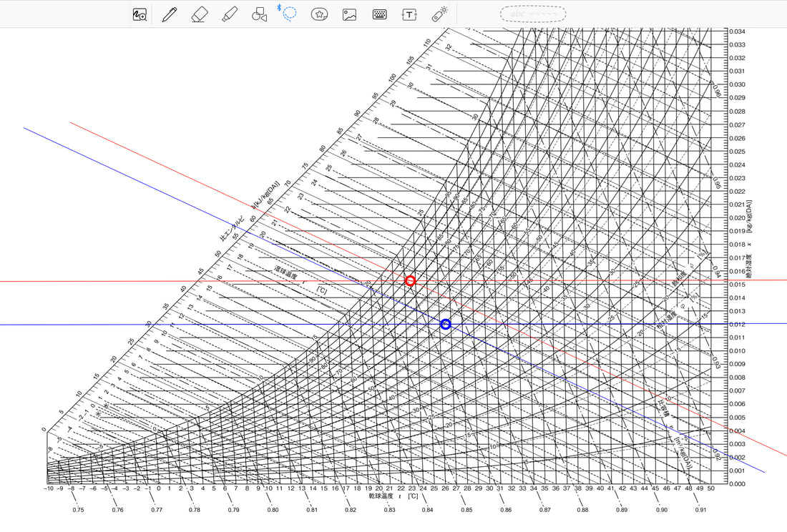This screenshot has height=532, width=787.
Task: Click the 0.83 specific volume label
Action: pyautogui.click(x=389, y=510)
